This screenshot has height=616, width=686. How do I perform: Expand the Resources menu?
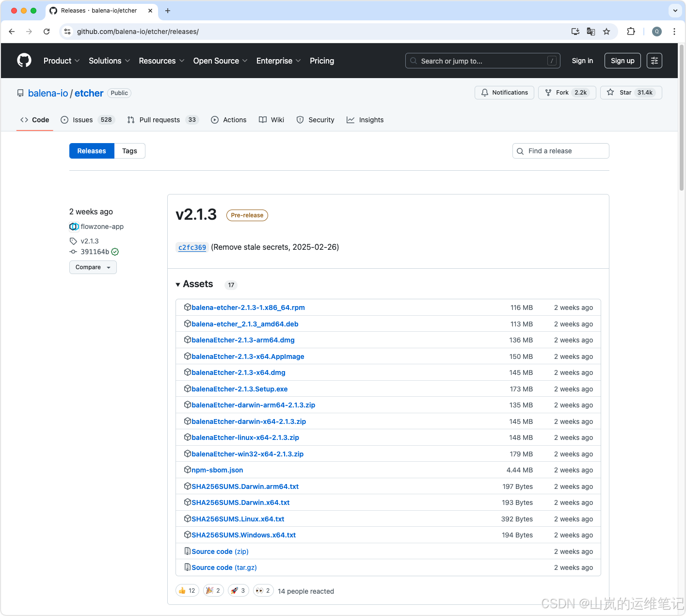coord(161,61)
